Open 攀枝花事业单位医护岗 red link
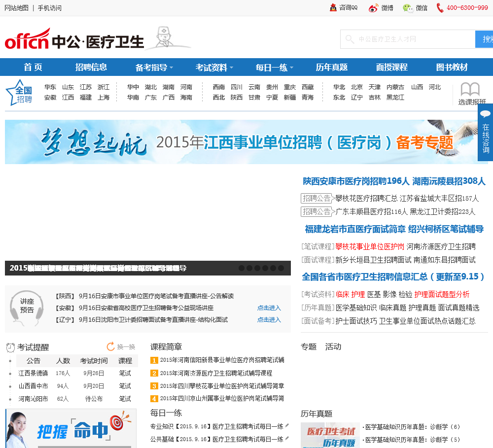The height and width of the screenshot is (448, 493). [x=370, y=247]
